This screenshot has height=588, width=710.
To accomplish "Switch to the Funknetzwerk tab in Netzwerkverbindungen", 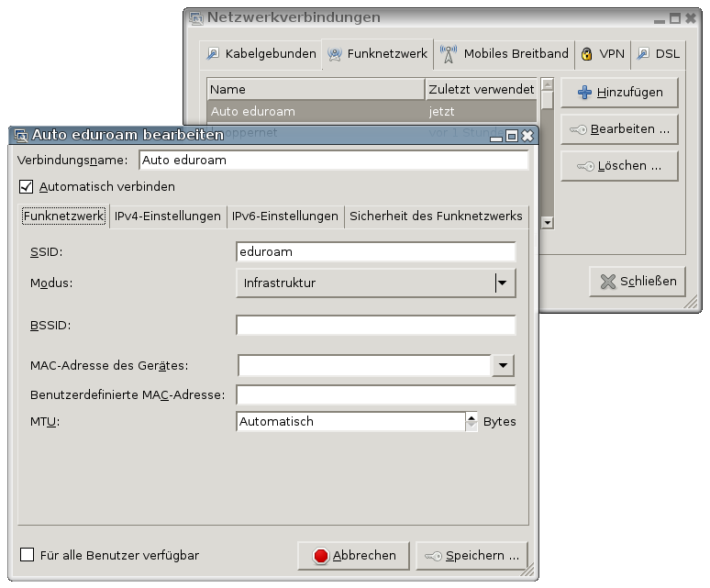I will tap(378, 54).
